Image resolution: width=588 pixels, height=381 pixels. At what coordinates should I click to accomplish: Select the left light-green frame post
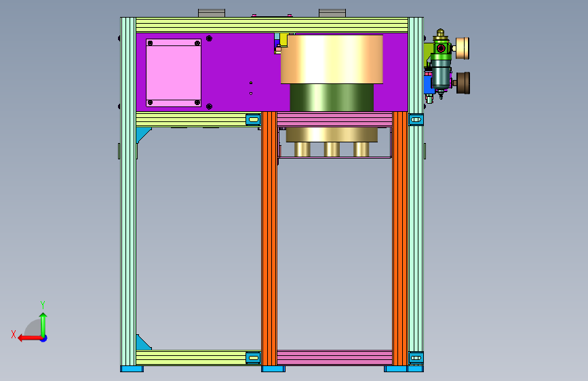128,191
